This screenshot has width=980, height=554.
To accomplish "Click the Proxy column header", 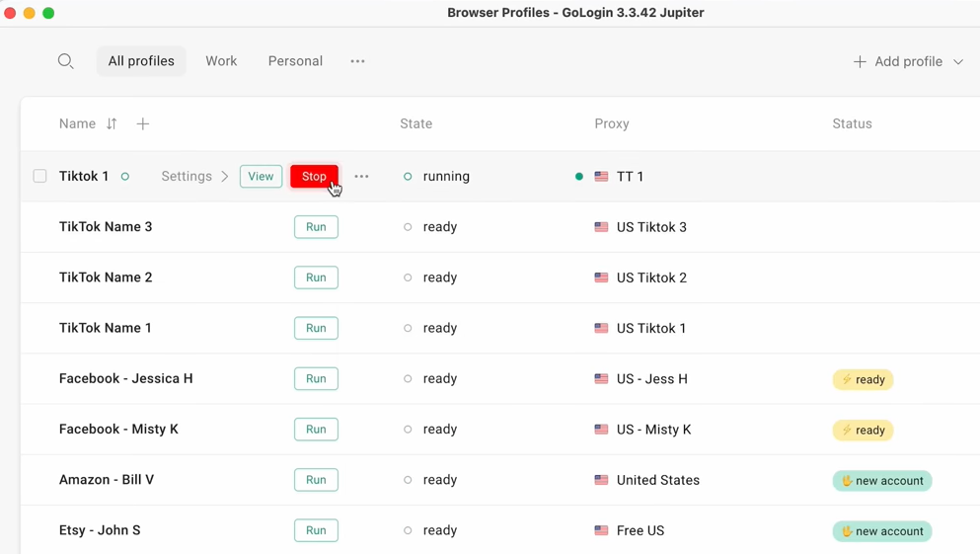I will pyautogui.click(x=612, y=123).
